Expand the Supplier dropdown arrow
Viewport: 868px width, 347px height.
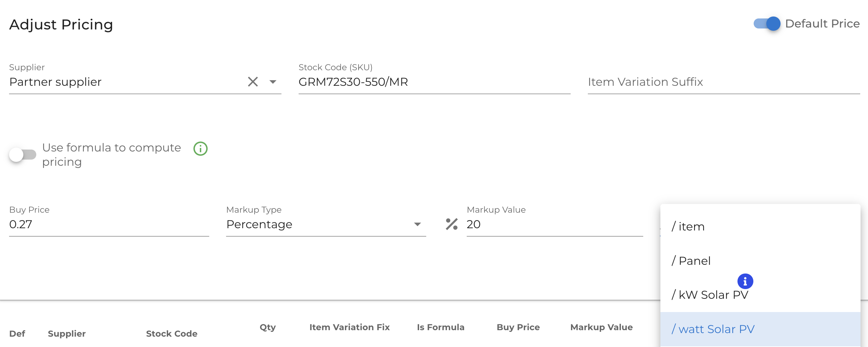273,82
